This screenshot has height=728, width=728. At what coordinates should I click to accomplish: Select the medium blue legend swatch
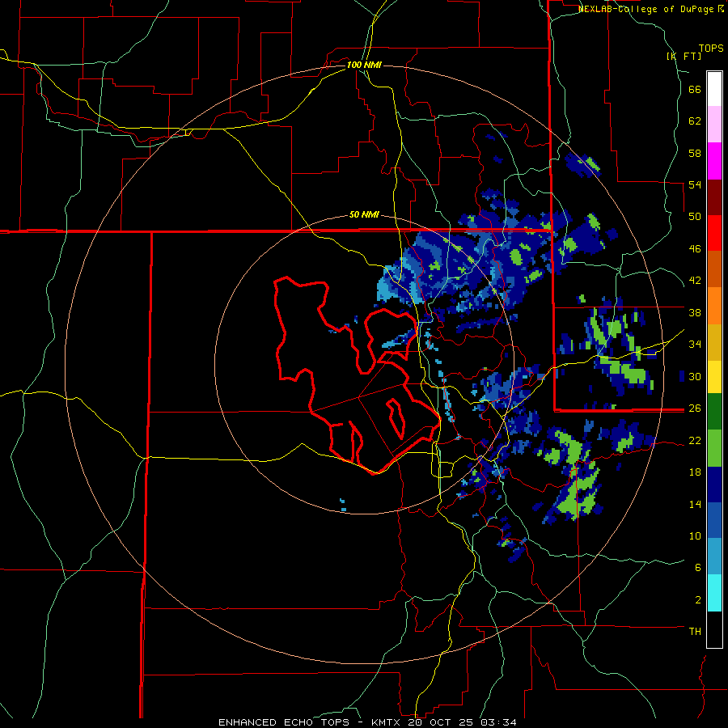[x=714, y=520]
